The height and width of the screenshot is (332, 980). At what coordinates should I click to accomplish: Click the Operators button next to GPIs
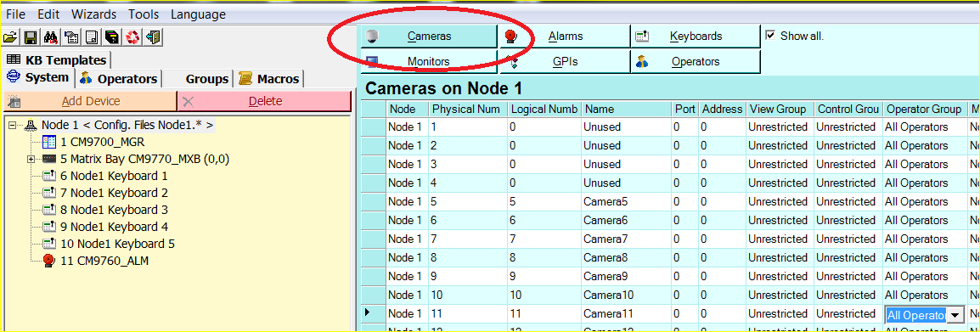[695, 62]
